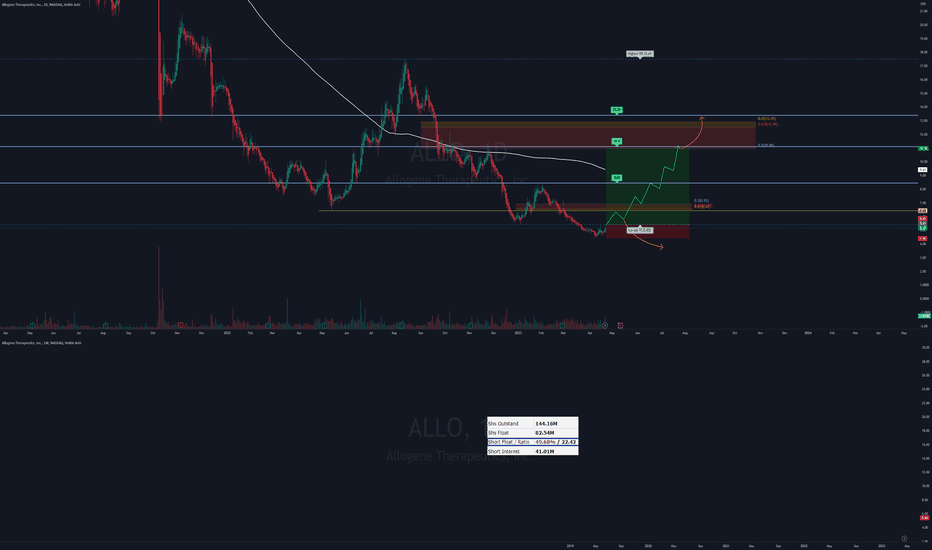Select the green long position profit zone
Image resolution: width=932 pixels, height=550 pixels.
pyautogui.click(x=647, y=186)
